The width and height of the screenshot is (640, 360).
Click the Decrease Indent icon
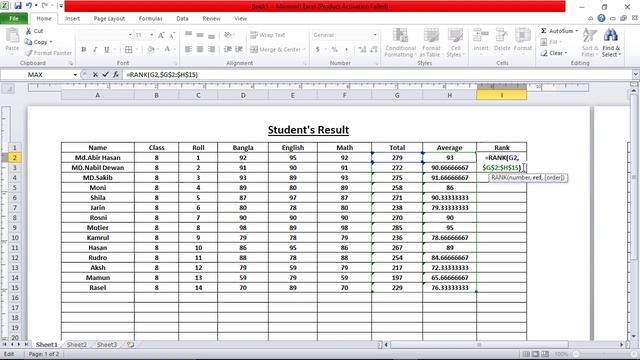[228, 49]
